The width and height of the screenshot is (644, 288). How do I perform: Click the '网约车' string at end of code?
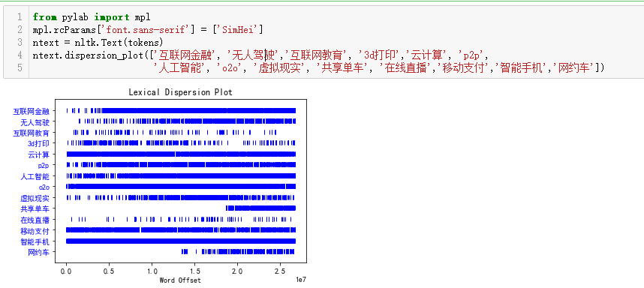[x=573, y=68]
